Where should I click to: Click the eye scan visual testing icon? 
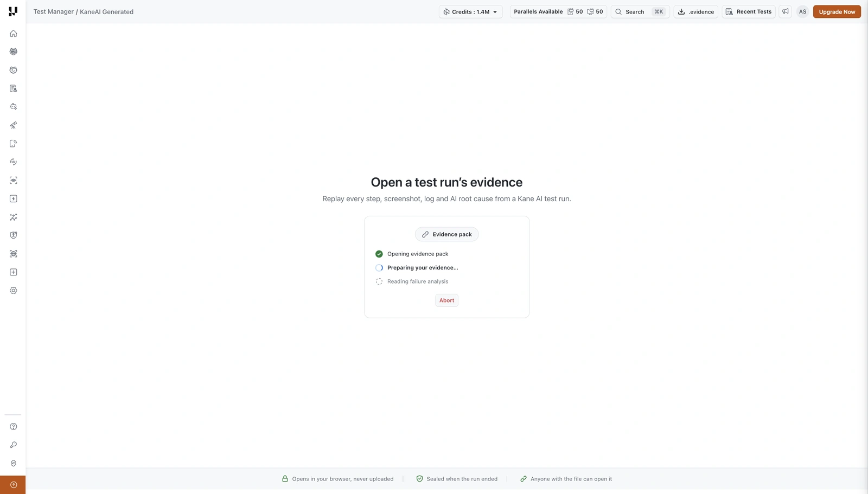coord(14,180)
